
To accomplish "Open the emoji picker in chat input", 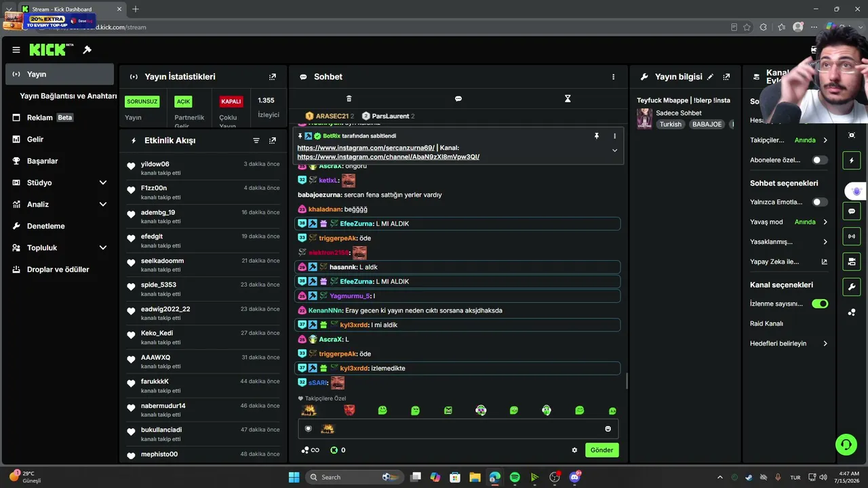I will (608, 428).
